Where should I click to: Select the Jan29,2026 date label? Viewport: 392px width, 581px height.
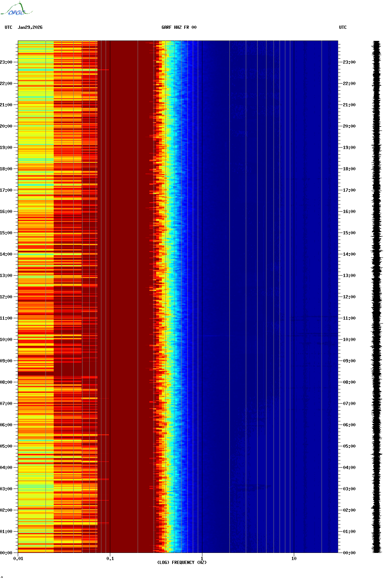pyautogui.click(x=30, y=27)
